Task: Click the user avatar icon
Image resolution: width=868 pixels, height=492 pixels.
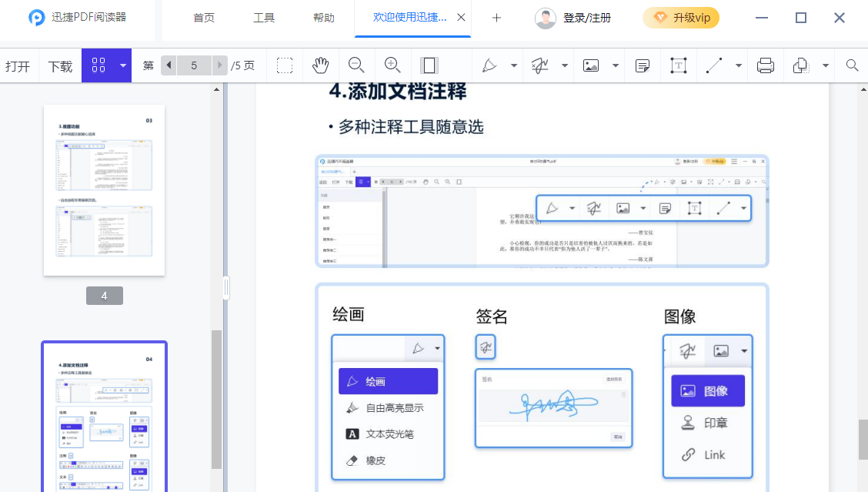Action: (546, 18)
